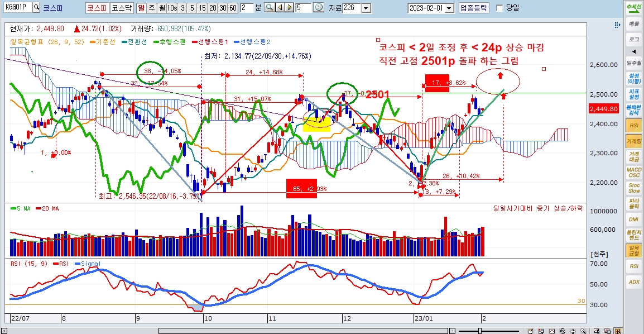Click the highlighted last icon in bottom toolbar
Screen dimensions: 644x334
click(x=618, y=331)
